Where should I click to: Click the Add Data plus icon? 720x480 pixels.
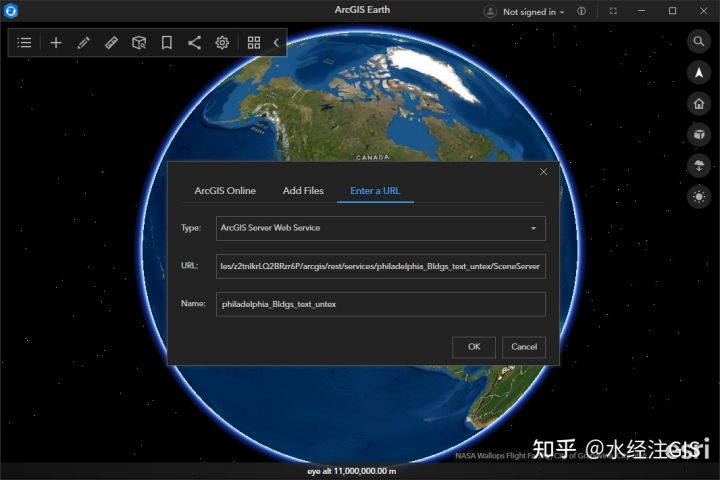(56, 43)
